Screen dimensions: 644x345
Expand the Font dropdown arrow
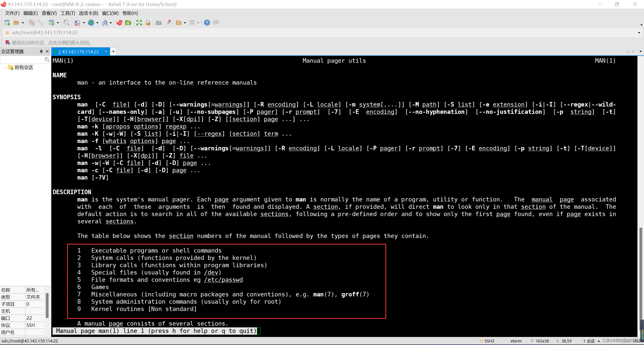[x=111, y=23]
